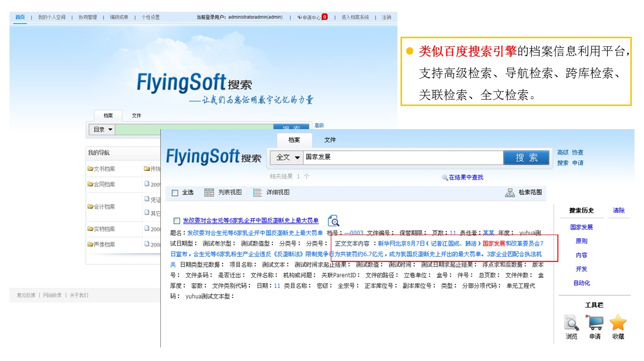Open the 目录 dropdown in back window
The image size is (644, 361).
pos(102,130)
